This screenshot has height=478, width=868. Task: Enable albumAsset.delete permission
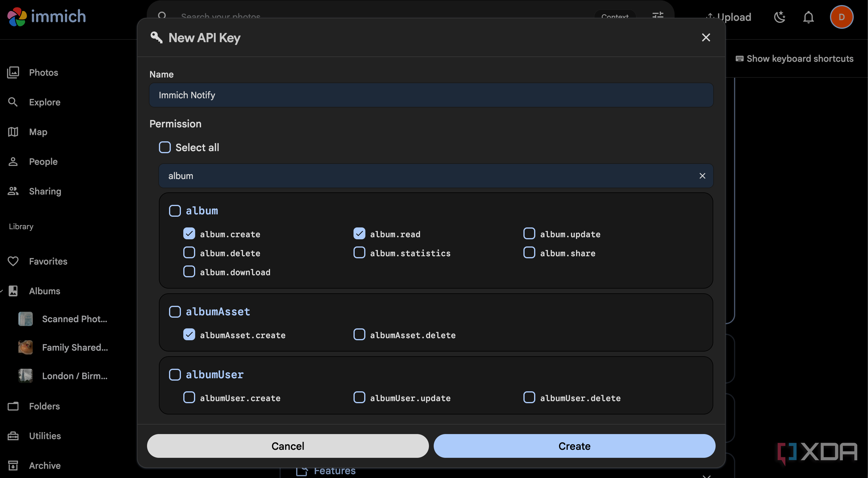(359, 334)
